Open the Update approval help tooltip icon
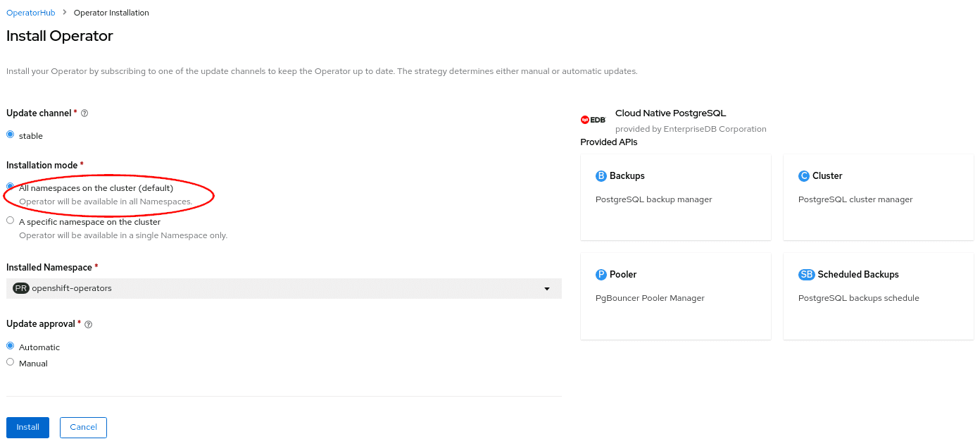 [87, 324]
